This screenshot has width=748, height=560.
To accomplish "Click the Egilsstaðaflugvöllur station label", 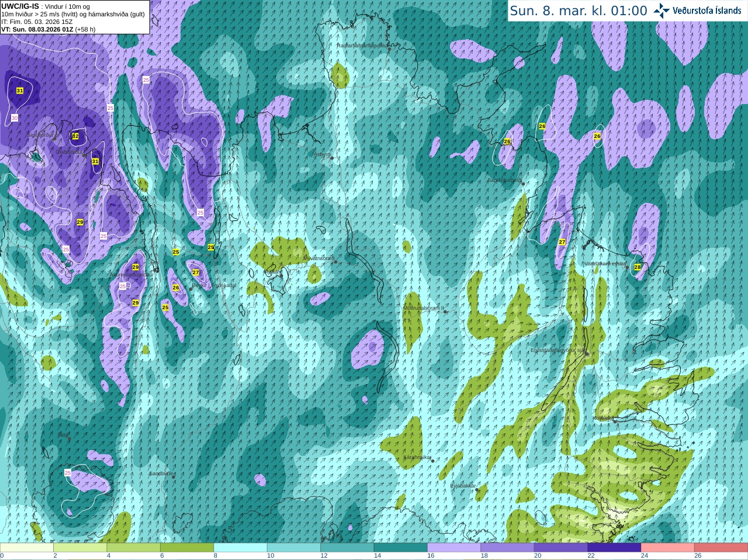I will click(557, 350).
